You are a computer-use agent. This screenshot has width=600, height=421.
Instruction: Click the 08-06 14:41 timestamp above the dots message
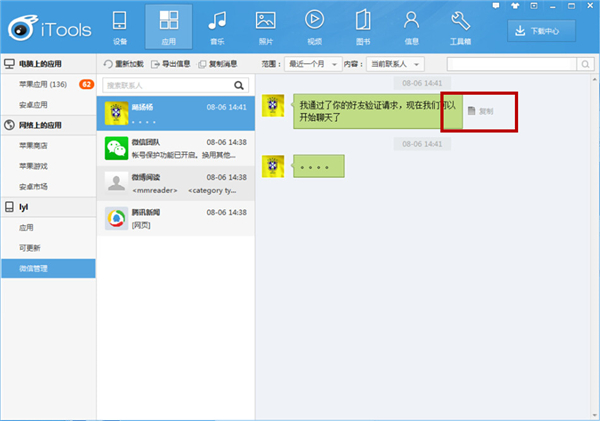pyautogui.click(x=422, y=144)
